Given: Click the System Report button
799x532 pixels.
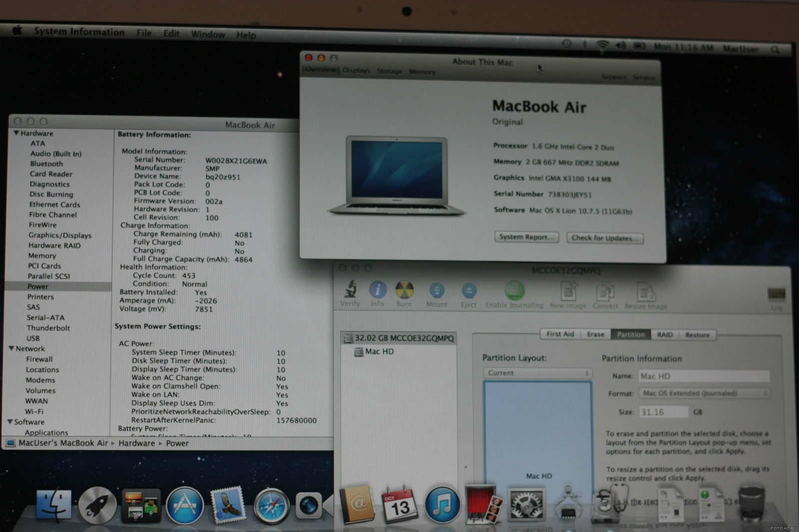Looking at the screenshot, I should pyautogui.click(x=526, y=237).
